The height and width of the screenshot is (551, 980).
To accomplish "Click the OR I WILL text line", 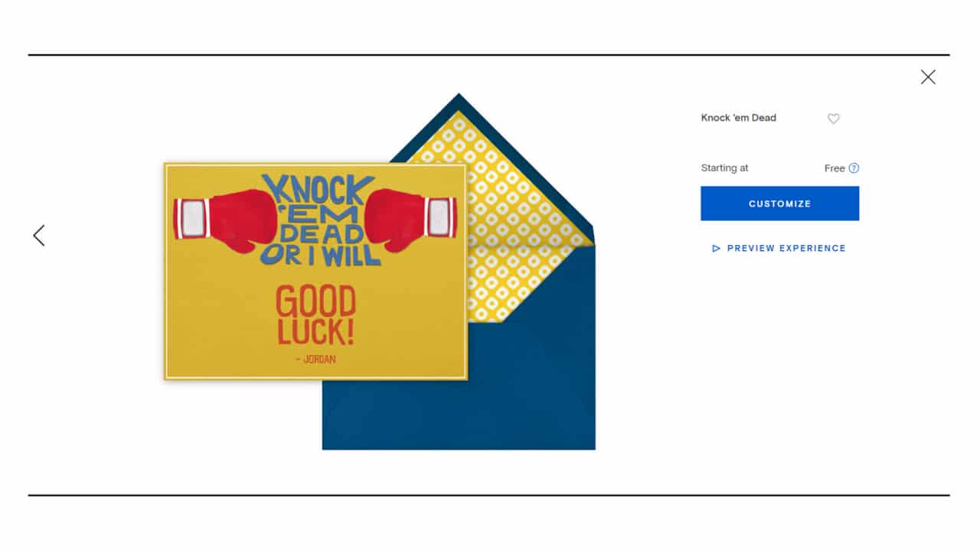I will [320, 256].
